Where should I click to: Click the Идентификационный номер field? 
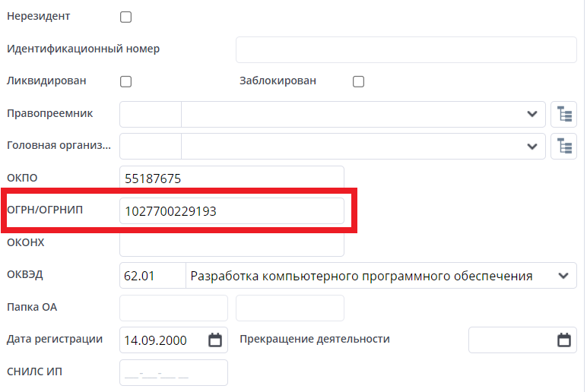[x=406, y=49]
